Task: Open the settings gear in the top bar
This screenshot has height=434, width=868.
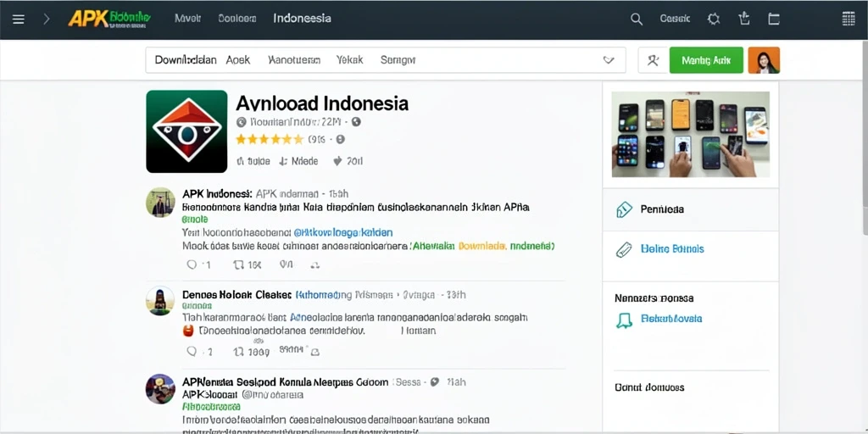Action: tap(714, 19)
